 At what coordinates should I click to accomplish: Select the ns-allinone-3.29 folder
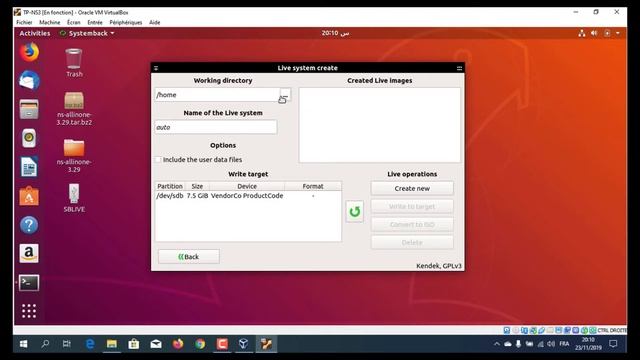click(74, 155)
